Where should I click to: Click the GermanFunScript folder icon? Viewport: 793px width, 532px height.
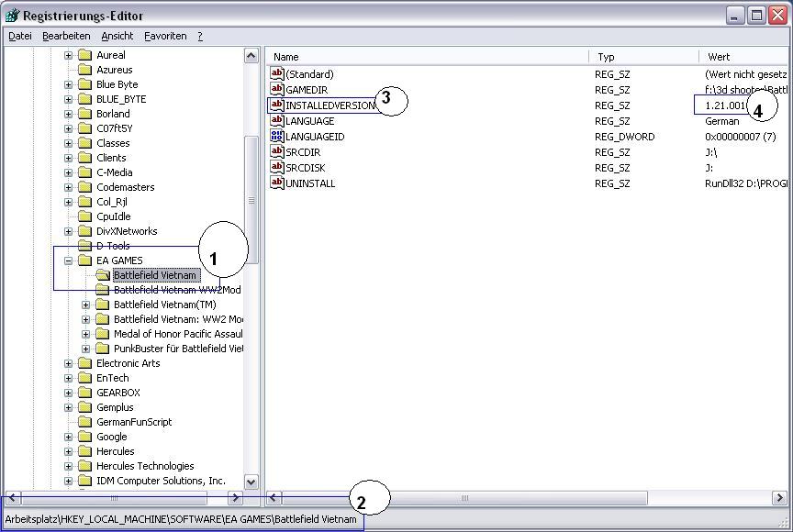pyautogui.click(x=85, y=421)
